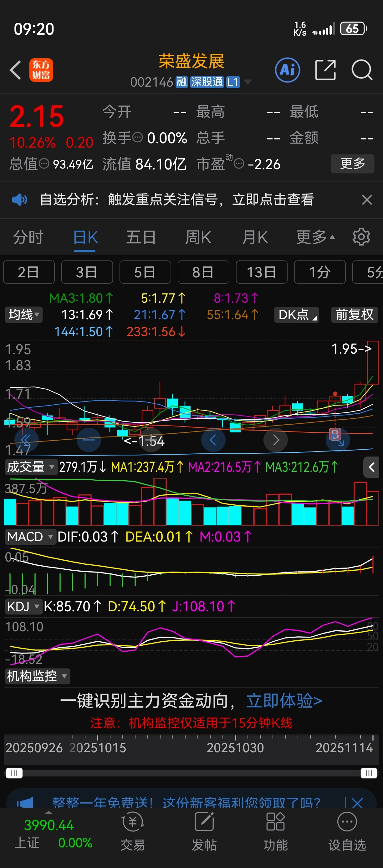Switch to 分时 tab
The width and height of the screenshot is (383, 868).
point(28,237)
